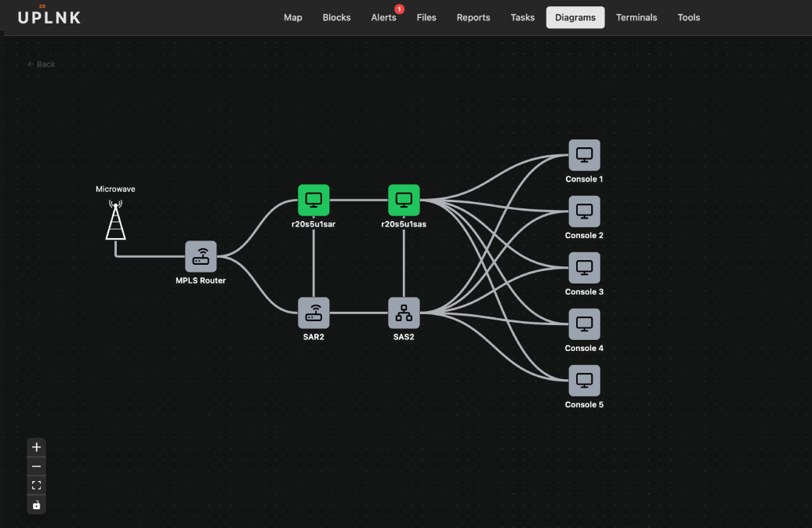
Task: Select the Microwave to MPLS Router link
Action: pos(150,256)
